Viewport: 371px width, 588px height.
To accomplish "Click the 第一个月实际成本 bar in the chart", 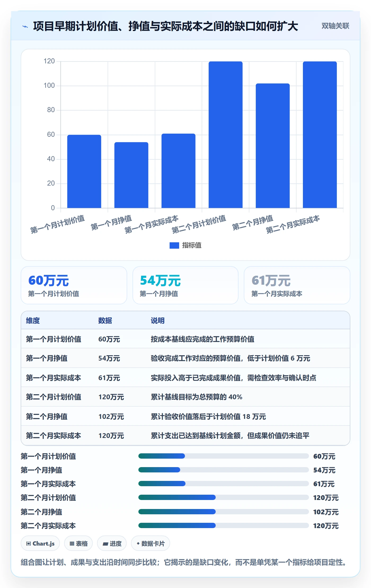I will [179, 171].
